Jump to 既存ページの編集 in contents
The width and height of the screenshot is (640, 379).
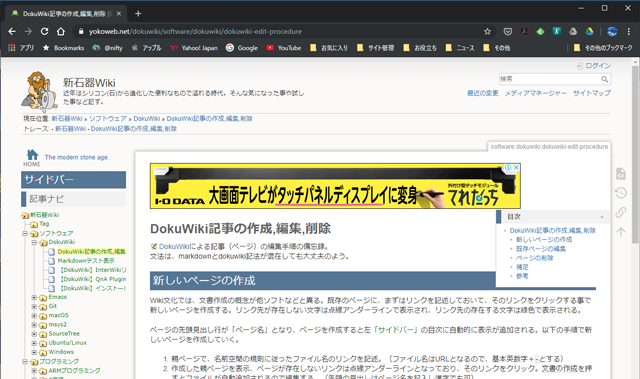[541, 249]
